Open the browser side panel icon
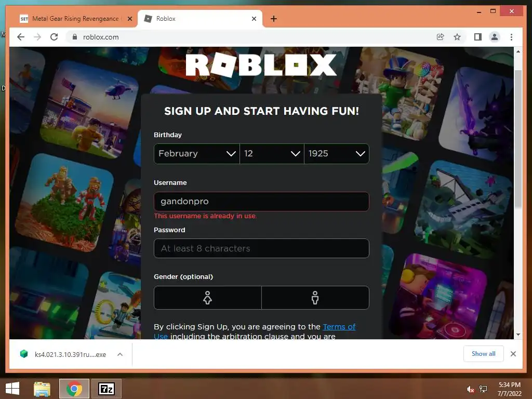532x399 pixels. [478, 37]
